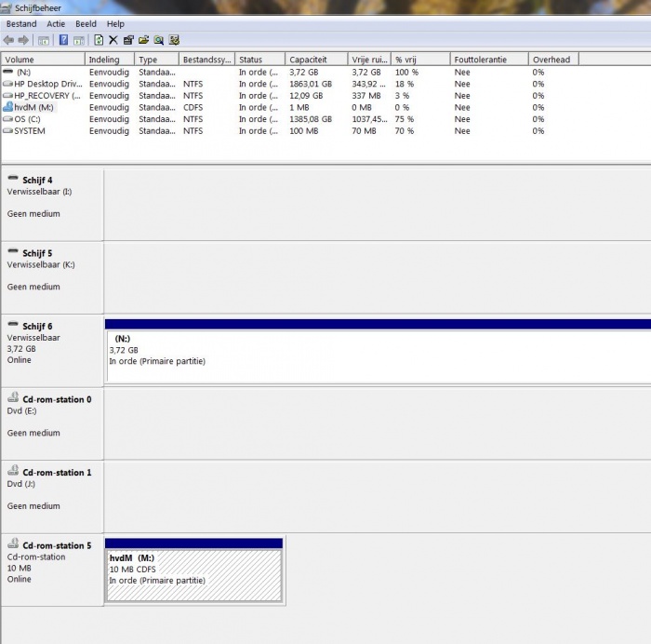Click the 12,09 GB capacity cell
This screenshot has width=651, height=644.
(x=306, y=95)
